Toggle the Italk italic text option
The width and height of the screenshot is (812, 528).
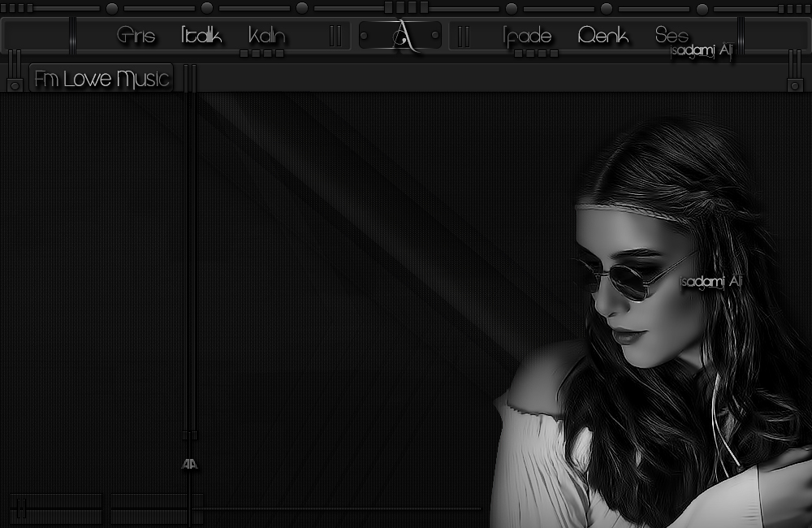tap(201, 35)
